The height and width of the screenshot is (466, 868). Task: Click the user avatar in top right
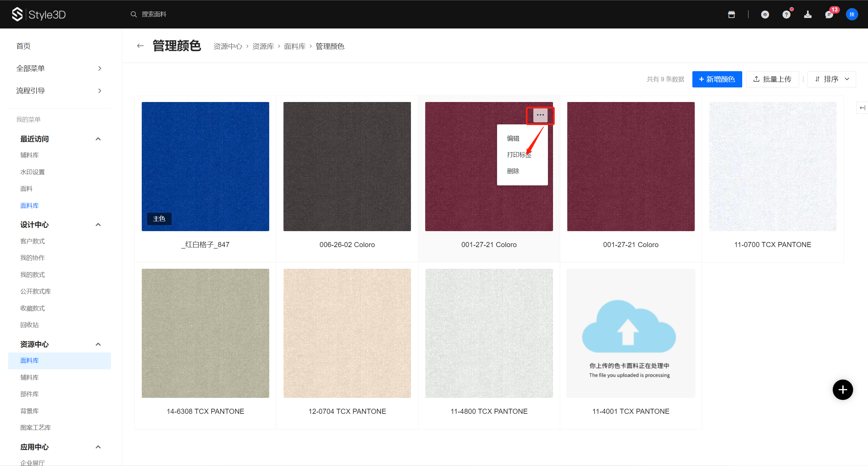(x=852, y=14)
